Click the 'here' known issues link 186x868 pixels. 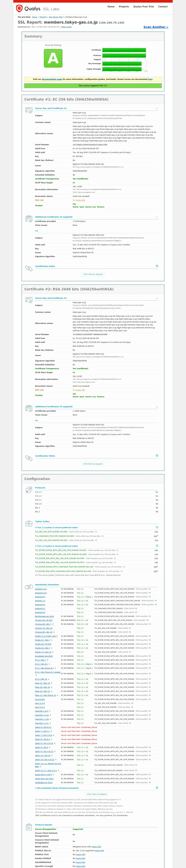coord(150,79)
